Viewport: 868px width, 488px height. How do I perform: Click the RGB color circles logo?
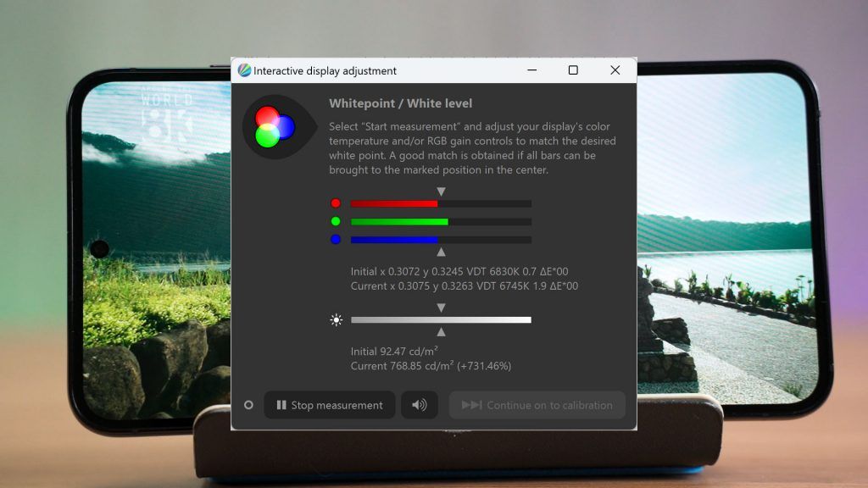pyautogui.click(x=279, y=127)
